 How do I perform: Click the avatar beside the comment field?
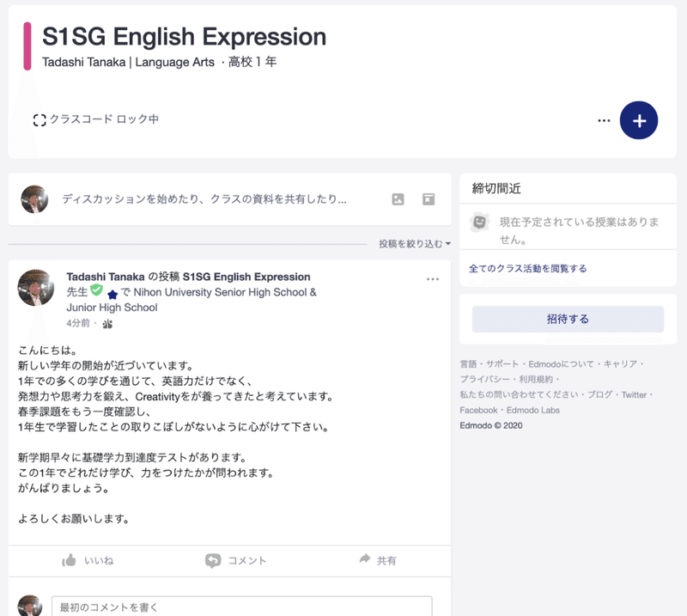pyautogui.click(x=30, y=606)
